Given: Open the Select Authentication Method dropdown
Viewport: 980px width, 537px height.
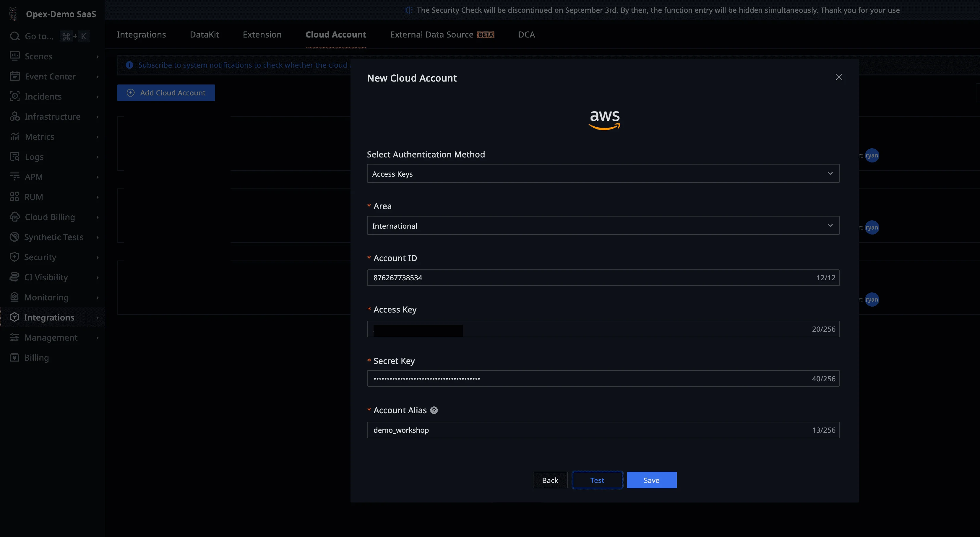Looking at the screenshot, I should 603,173.
